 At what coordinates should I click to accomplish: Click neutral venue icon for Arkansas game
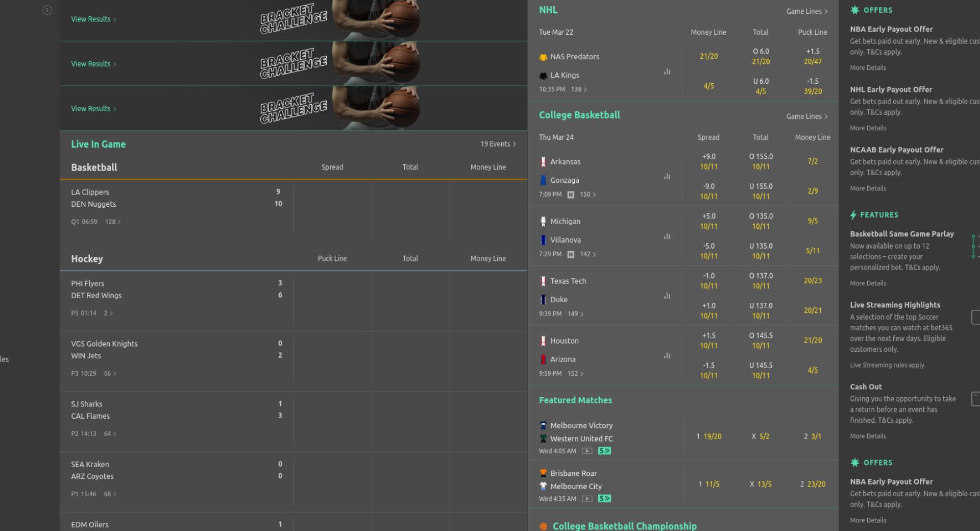571,195
